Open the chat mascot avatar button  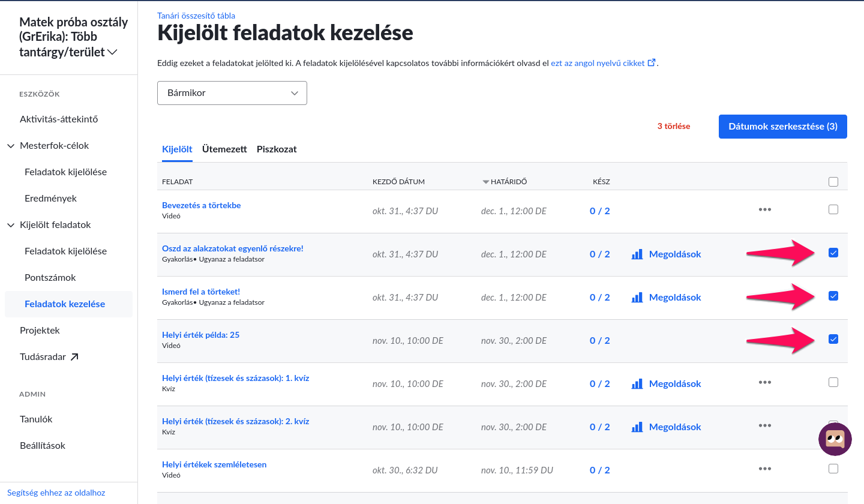pos(835,439)
